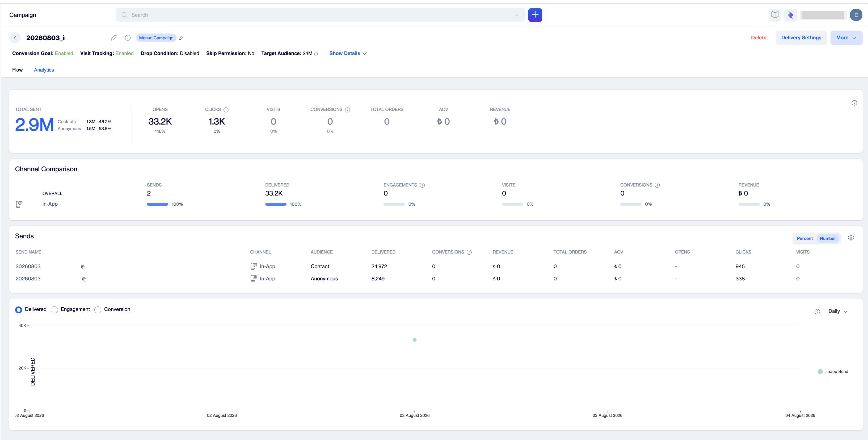868x440 pixels.
Task: Copy the Contact send name
Action: [x=83, y=267]
